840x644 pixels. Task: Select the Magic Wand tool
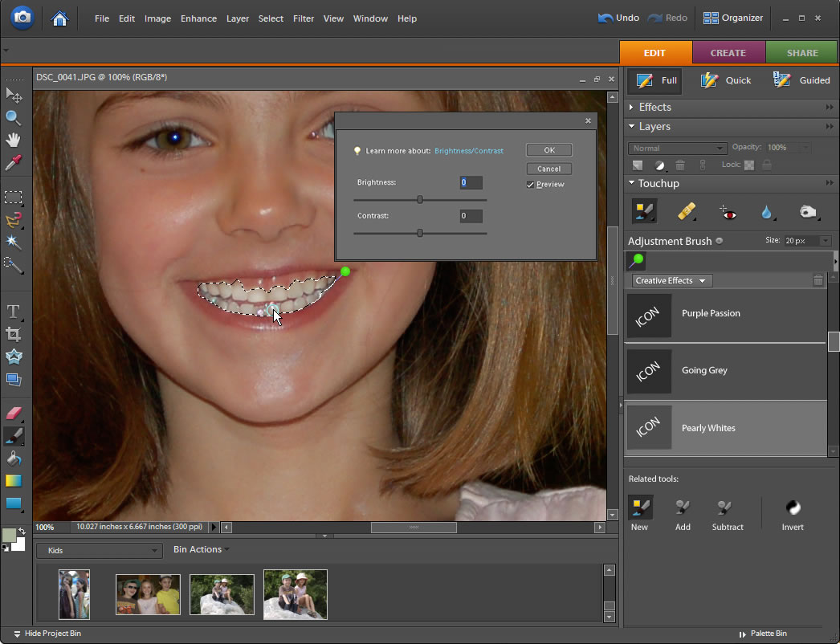[14, 243]
